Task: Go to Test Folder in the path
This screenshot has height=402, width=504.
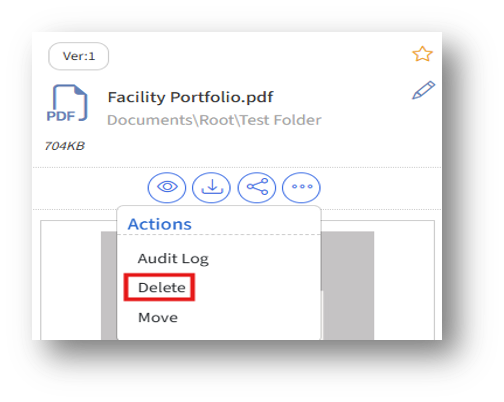Action: coord(281,120)
